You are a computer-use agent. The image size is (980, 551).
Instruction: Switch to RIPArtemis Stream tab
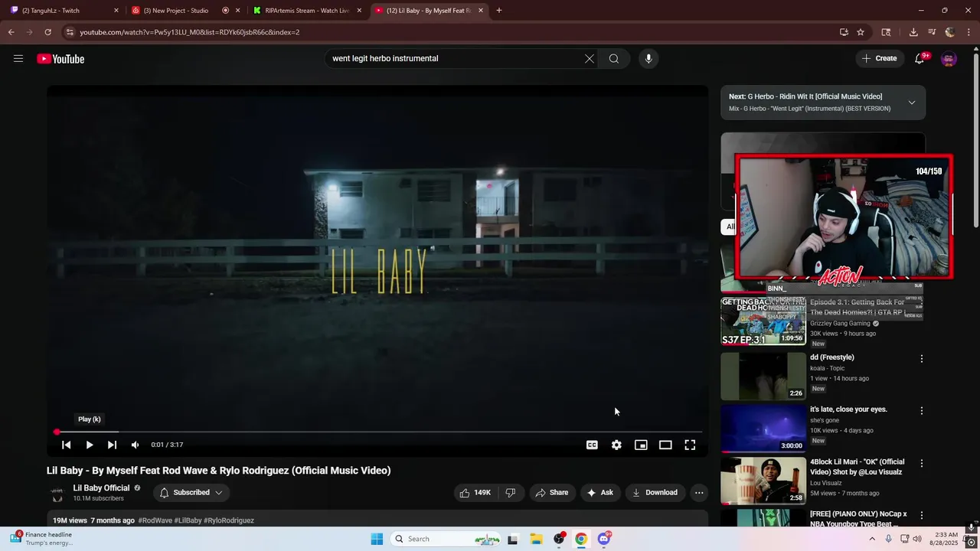[x=308, y=11]
